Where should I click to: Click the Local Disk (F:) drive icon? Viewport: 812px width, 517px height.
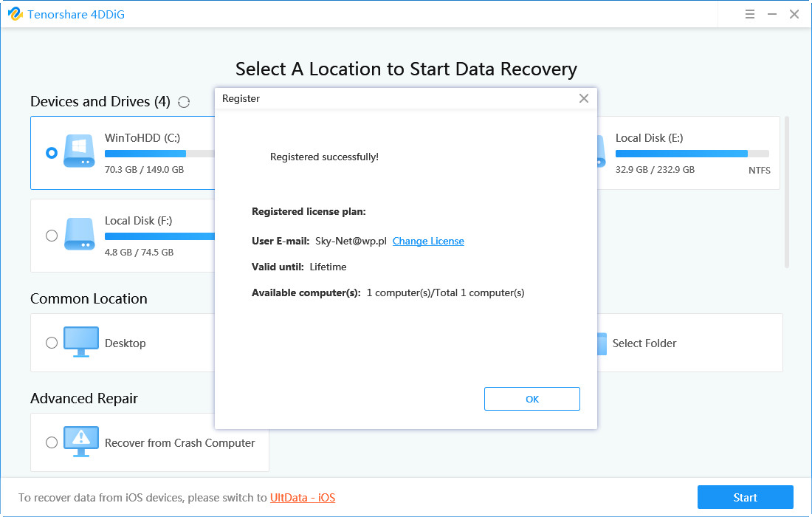pos(79,233)
